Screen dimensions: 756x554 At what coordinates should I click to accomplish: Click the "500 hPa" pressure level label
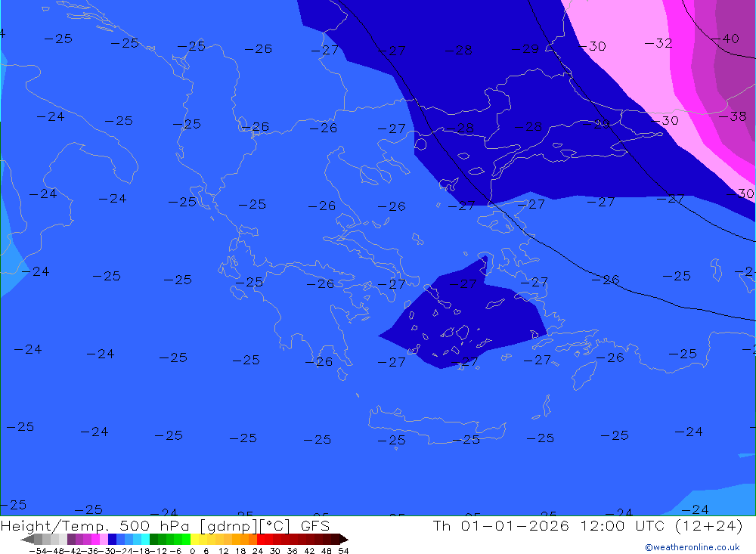point(153,525)
